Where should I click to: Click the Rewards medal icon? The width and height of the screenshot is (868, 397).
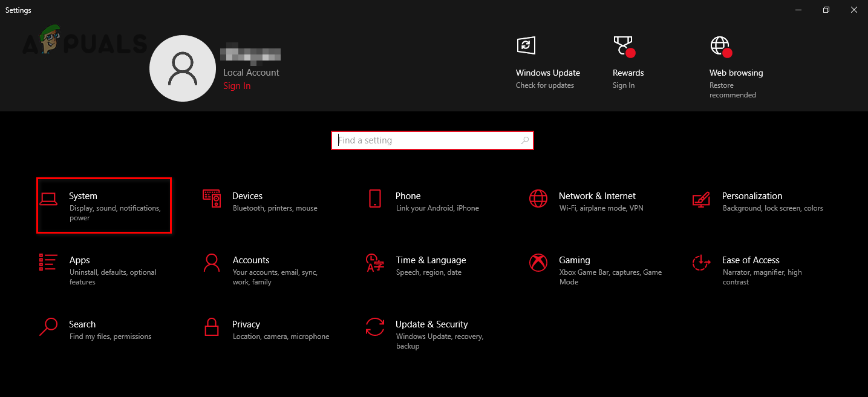pyautogui.click(x=623, y=46)
